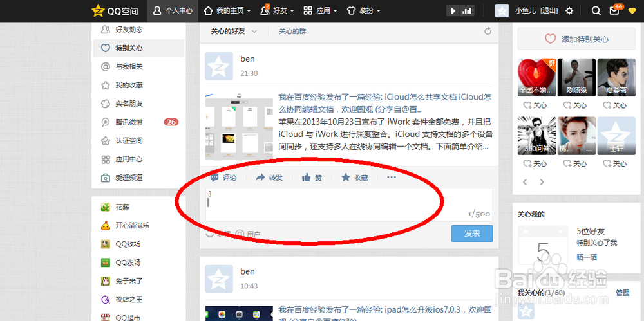
Task: Click the 26 badge beside 腾讯微博
Action: [171, 122]
